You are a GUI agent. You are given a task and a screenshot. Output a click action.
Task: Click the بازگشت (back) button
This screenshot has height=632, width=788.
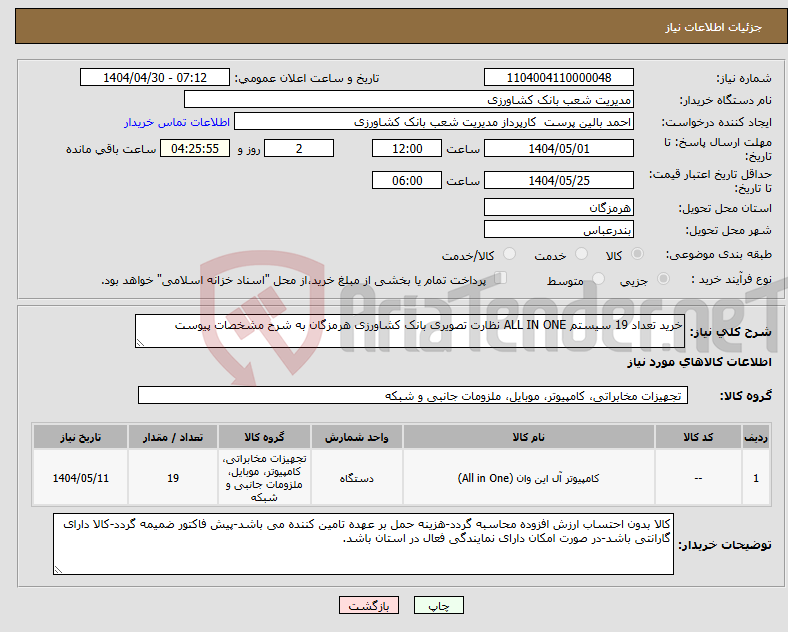[369, 605]
